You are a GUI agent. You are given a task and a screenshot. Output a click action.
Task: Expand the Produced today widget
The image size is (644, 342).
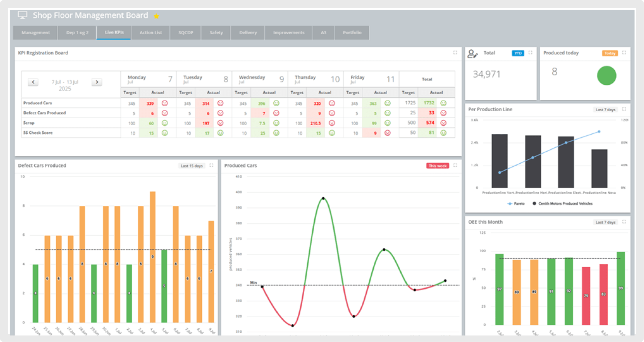624,53
